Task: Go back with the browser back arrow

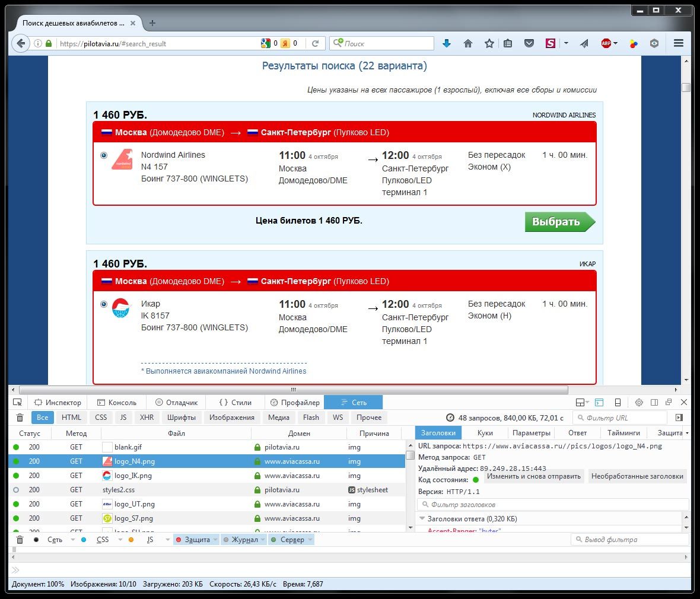Action: coord(21,43)
